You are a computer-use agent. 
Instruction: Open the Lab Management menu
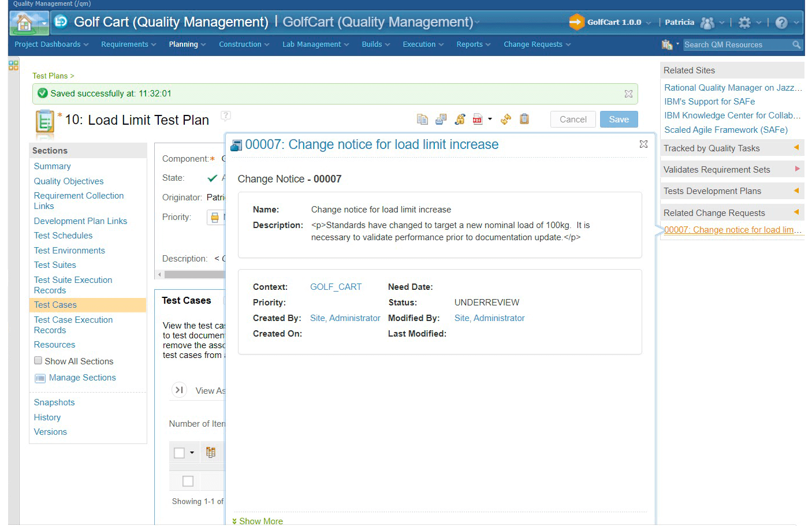click(315, 44)
